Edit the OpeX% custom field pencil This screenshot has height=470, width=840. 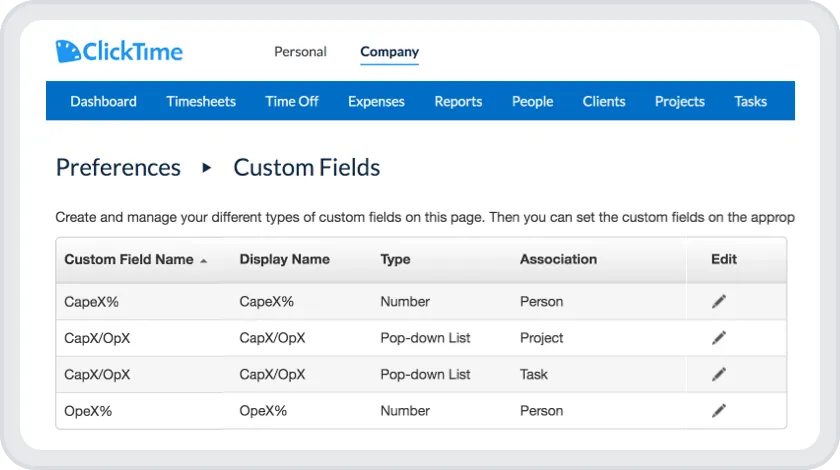coord(718,410)
